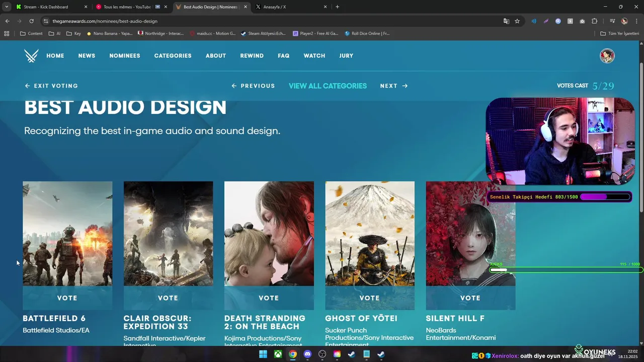Open Discord from taskbar

(x=307, y=354)
